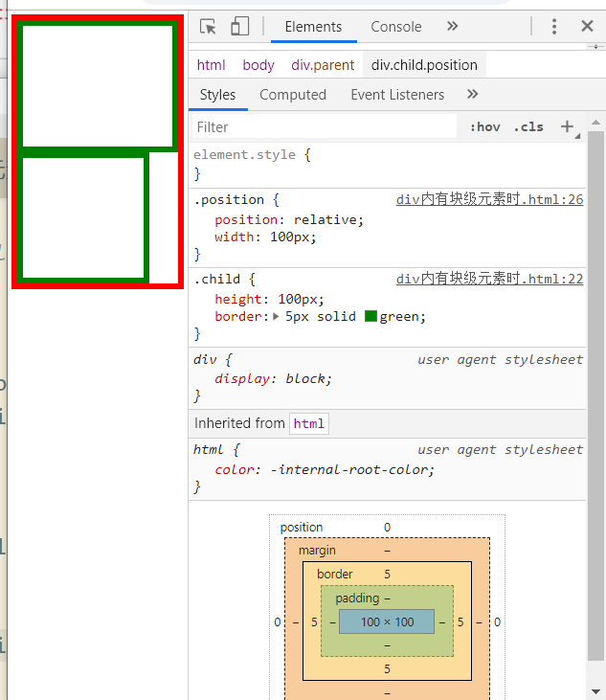Activate the inspect element picker icon
The width and height of the screenshot is (606, 700).
coord(208,27)
